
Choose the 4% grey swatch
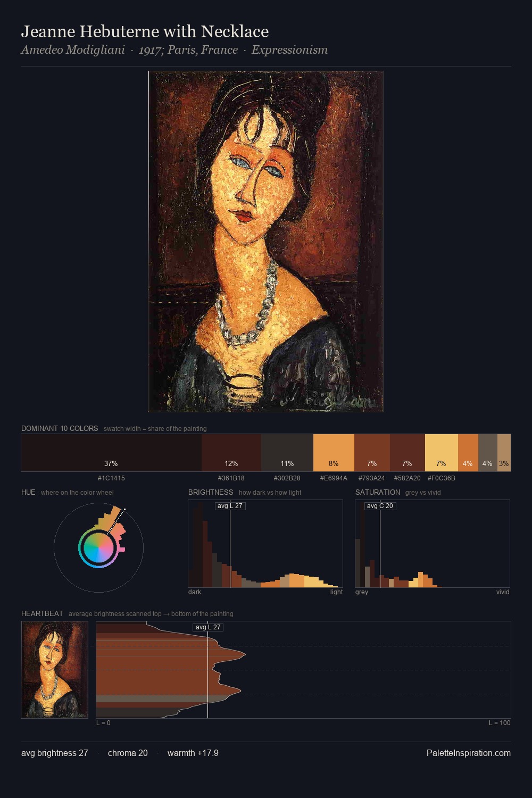(x=488, y=453)
